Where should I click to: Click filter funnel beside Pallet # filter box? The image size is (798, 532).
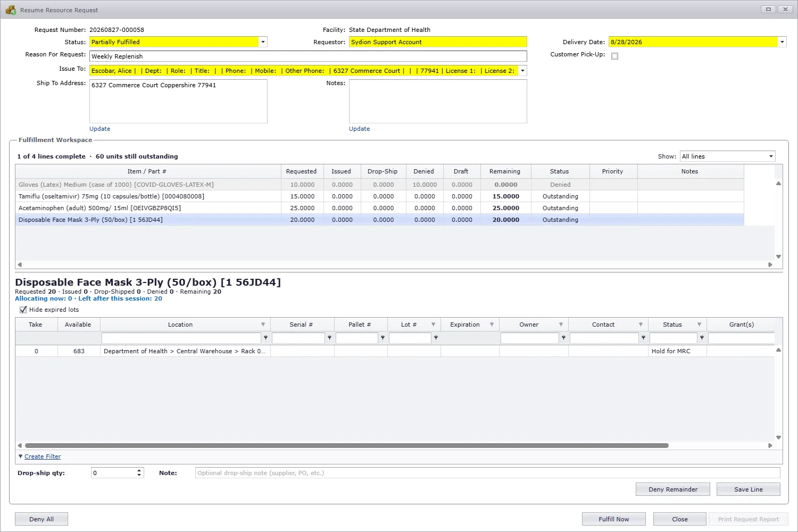click(383, 338)
